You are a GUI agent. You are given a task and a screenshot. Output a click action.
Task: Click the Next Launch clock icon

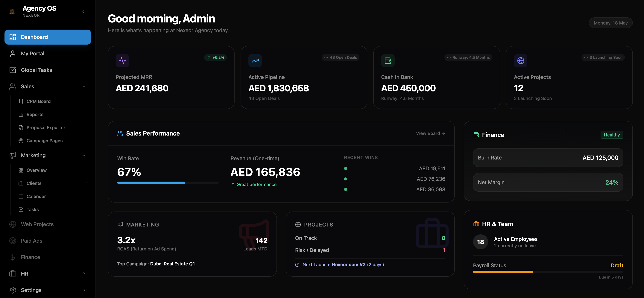pos(297,265)
